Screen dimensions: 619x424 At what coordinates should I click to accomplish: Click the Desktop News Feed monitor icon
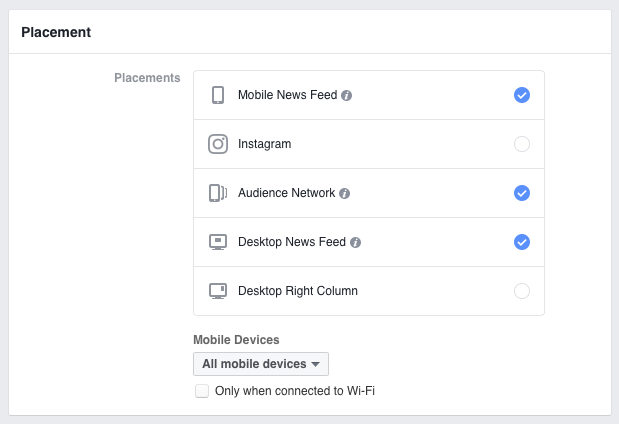218,242
